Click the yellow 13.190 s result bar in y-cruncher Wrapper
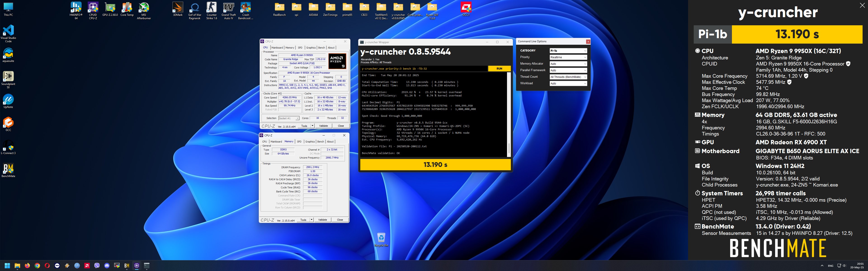 point(435,165)
